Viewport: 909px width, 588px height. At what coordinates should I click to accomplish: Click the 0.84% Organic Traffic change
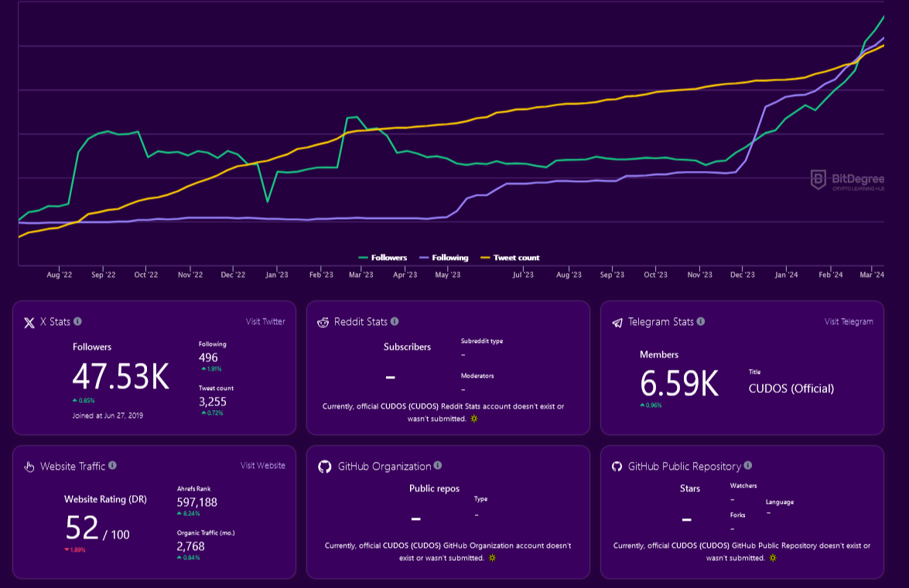coord(189,558)
